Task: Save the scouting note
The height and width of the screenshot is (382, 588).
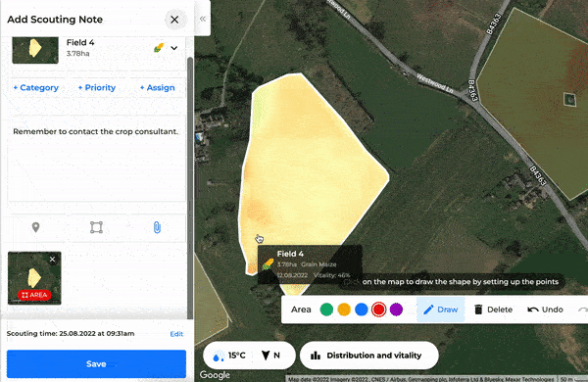Action: (x=96, y=364)
